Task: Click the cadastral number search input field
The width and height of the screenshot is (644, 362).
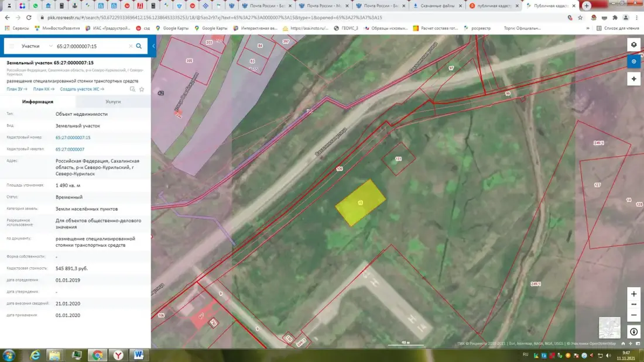Action: pos(91,46)
